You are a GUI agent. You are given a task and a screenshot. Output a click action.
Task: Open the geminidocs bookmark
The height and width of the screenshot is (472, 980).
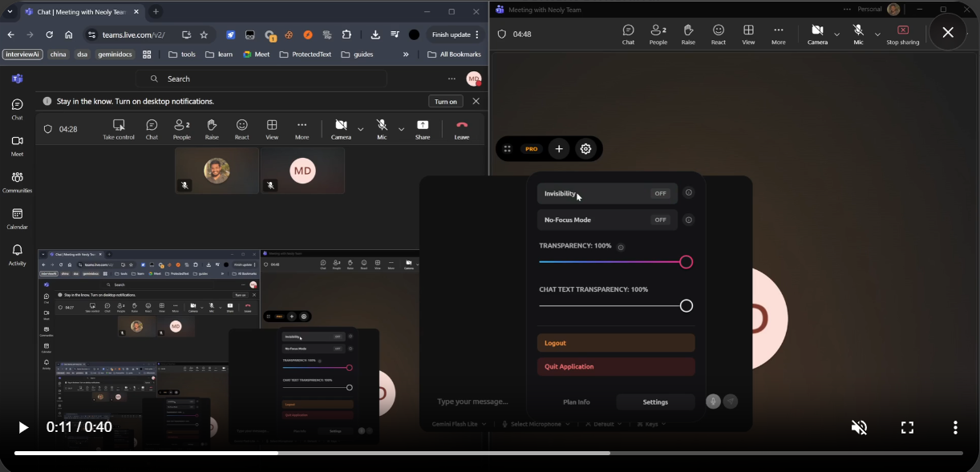coord(115,54)
